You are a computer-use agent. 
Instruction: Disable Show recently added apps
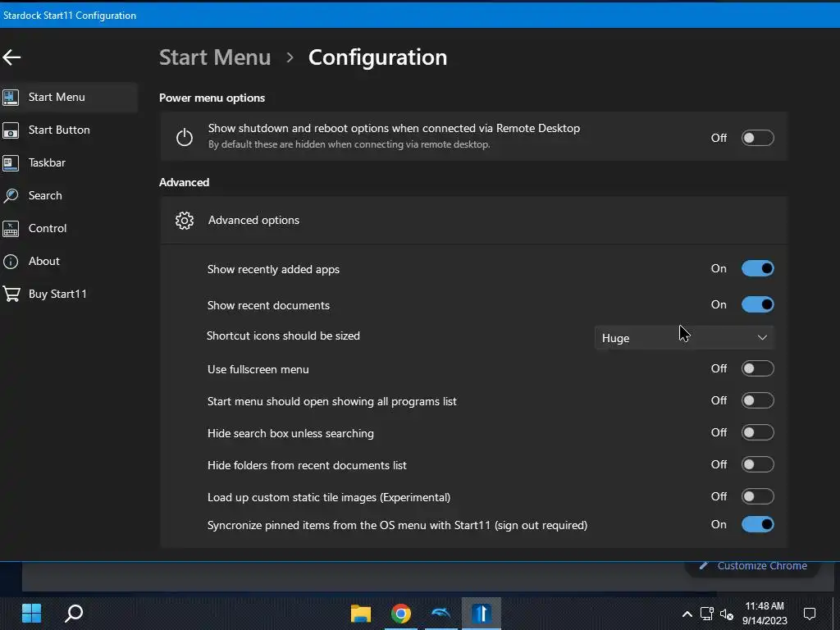(757, 268)
